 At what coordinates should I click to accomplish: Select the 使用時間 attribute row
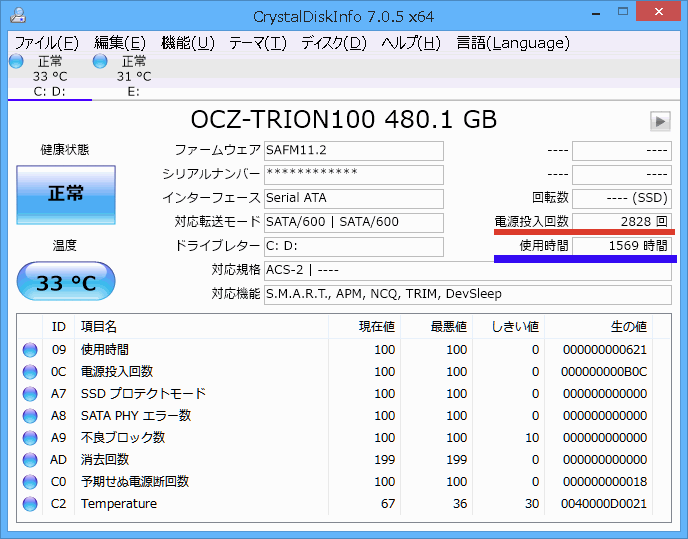tap(344, 350)
